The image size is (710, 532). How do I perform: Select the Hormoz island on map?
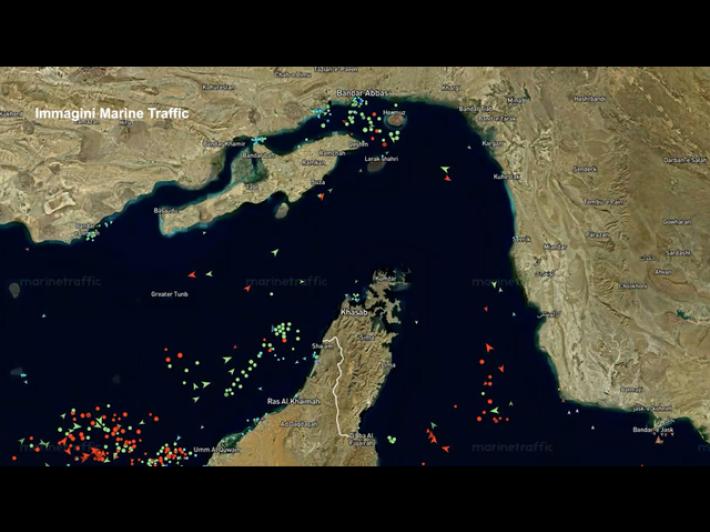396,120
